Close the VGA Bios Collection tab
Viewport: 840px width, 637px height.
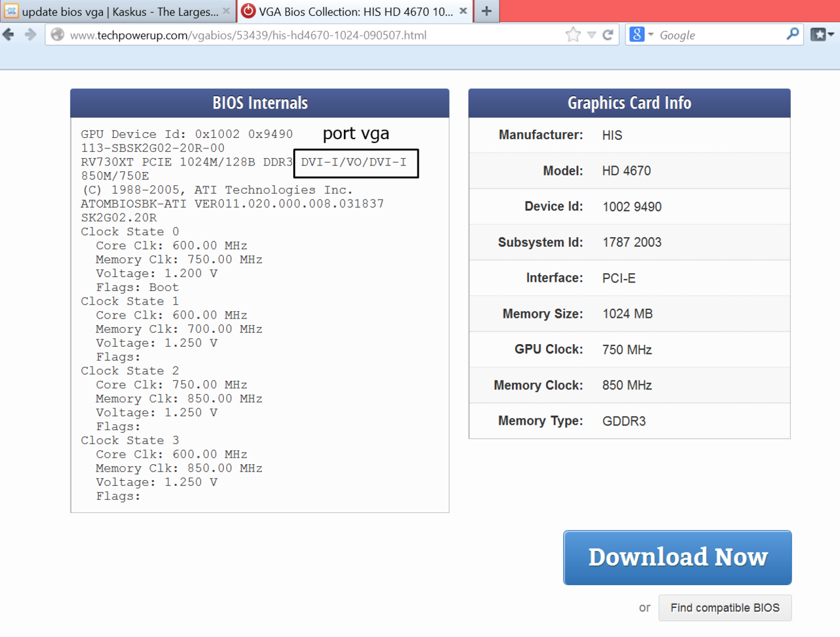(463, 11)
